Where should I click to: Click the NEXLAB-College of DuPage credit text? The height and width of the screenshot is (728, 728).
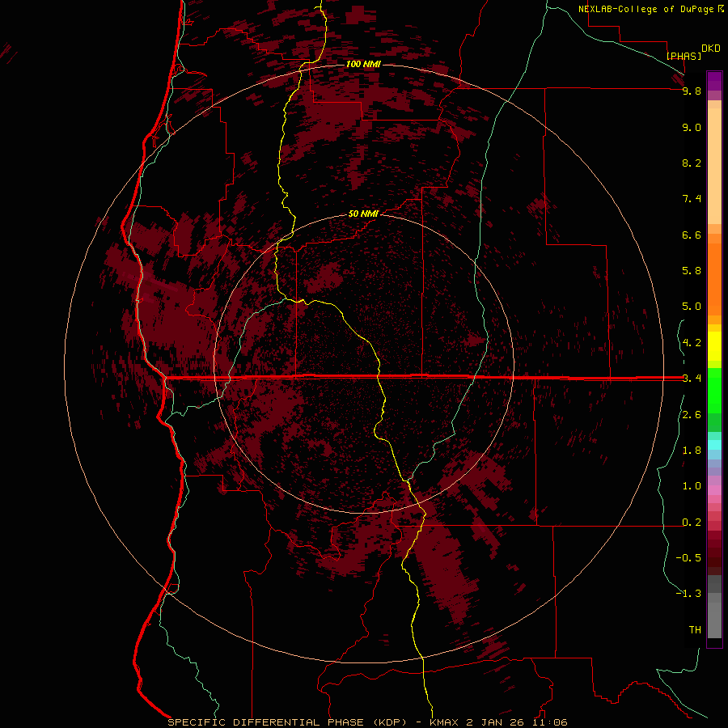647,9
